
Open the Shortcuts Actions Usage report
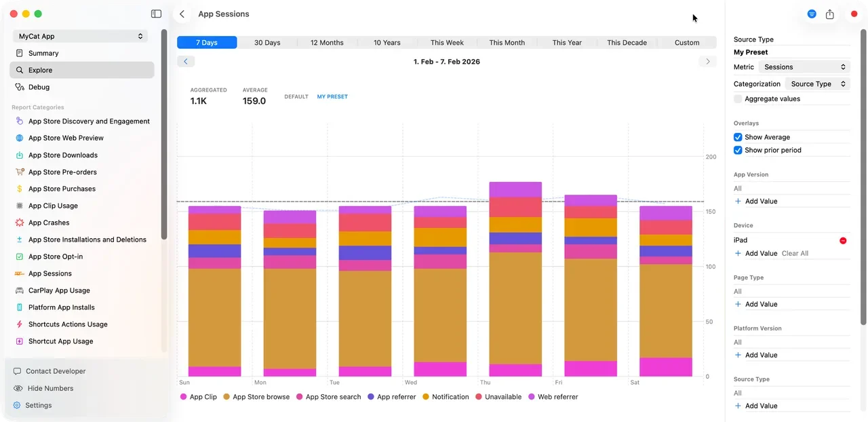(68, 324)
